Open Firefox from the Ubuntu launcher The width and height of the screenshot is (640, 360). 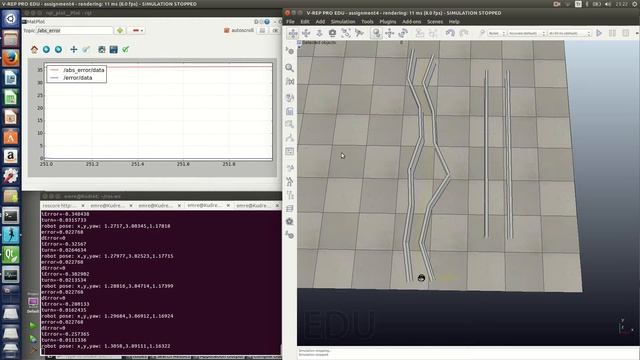tap(11, 58)
